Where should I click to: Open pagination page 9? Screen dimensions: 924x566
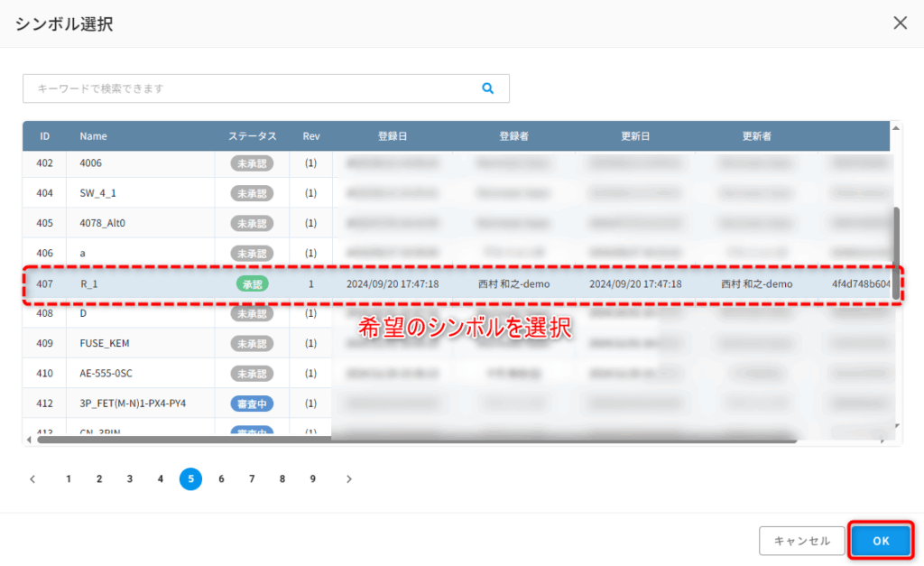pos(313,478)
